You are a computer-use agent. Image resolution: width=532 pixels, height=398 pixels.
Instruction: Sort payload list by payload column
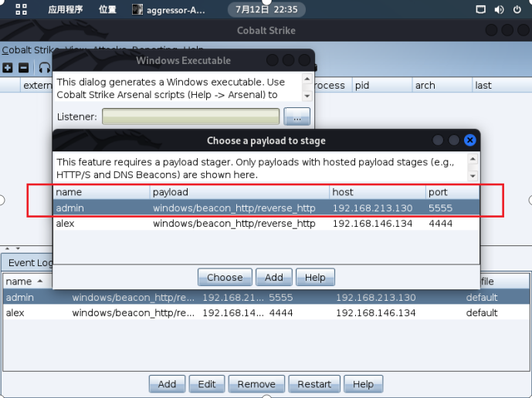pyautogui.click(x=239, y=192)
